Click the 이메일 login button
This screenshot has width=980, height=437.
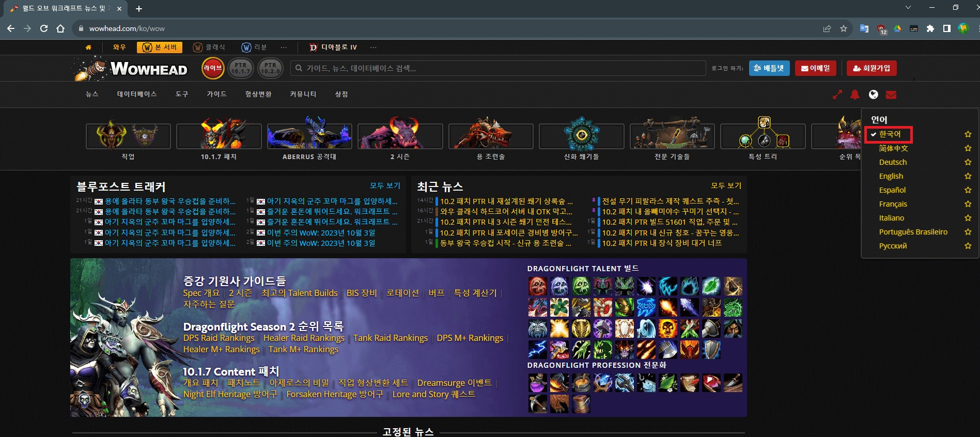coord(816,68)
